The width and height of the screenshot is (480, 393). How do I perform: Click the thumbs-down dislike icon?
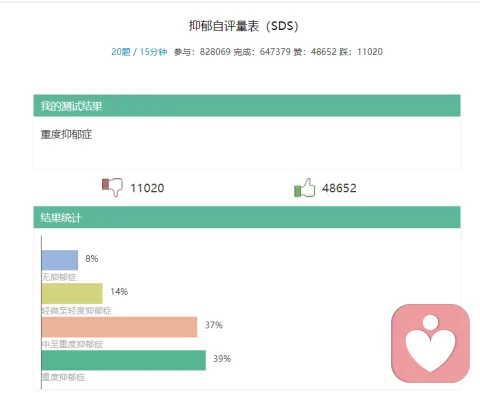(x=112, y=187)
